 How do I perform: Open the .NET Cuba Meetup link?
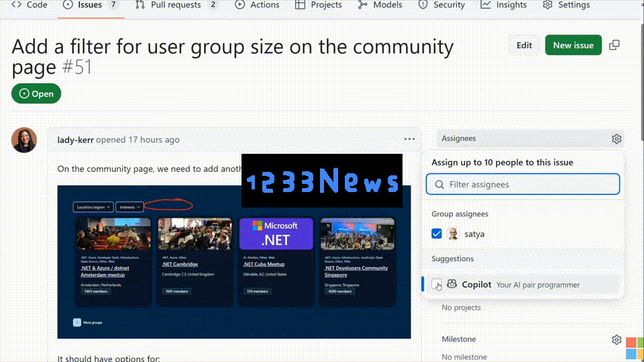264,264
